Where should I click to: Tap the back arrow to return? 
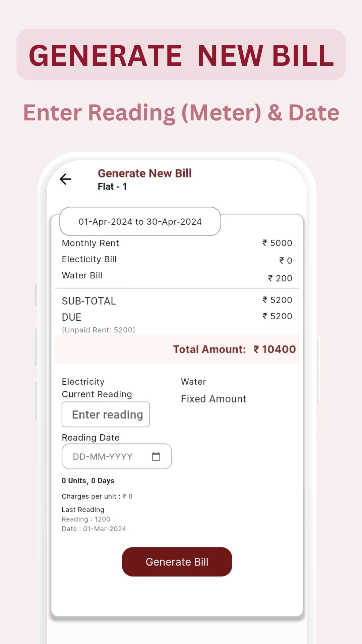pos(65,179)
